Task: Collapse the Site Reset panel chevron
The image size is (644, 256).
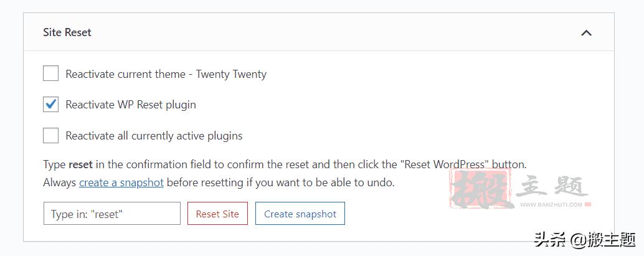Action: [586, 33]
